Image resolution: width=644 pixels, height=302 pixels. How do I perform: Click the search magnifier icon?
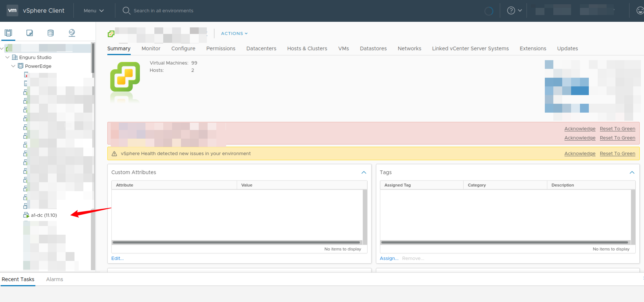click(x=126, y=10)
